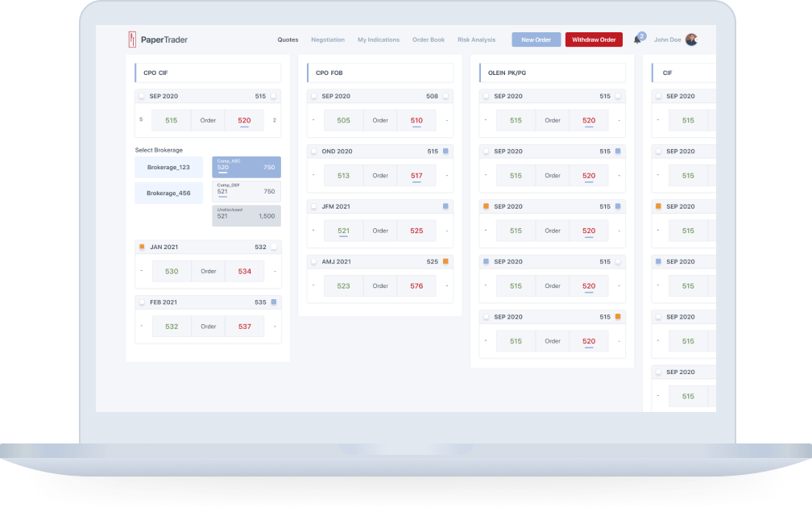This screenshot has height=512, width=812.
Task: Click the PaperTrader logo
Action: 158,40
